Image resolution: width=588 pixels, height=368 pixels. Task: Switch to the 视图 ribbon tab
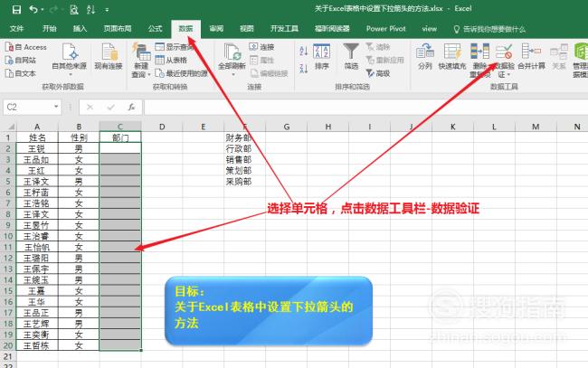click(x=247, y=28)
